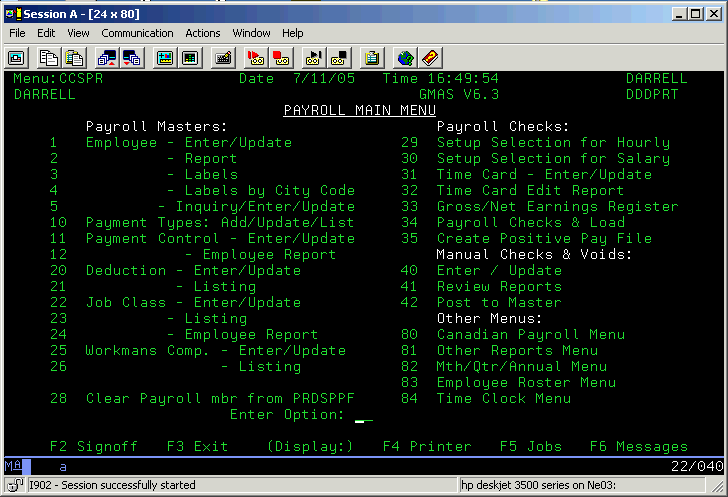Click the F4 Printer function key text
Screen dimensions: 728x497
coord(426,447)
